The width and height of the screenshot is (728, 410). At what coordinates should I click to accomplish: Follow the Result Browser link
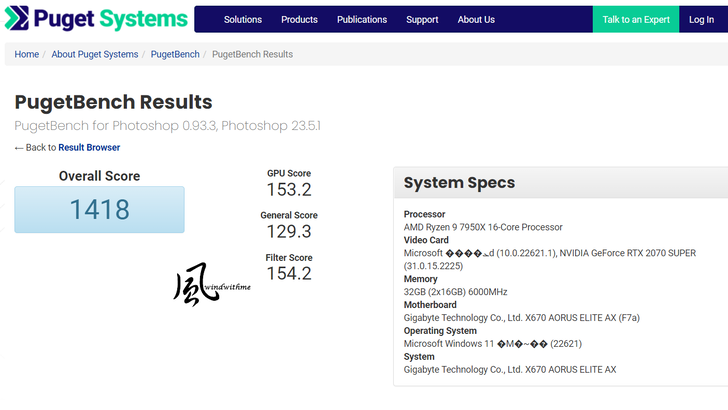click(89, 148)
